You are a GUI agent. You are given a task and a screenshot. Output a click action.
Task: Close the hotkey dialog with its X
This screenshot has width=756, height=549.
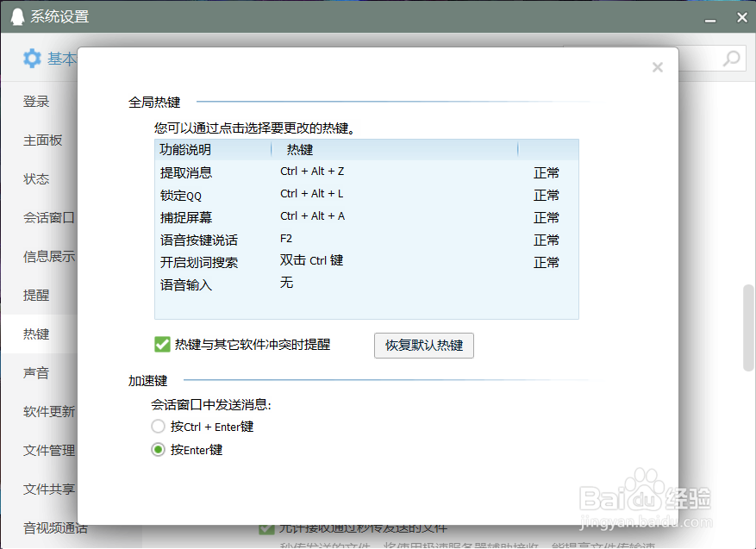657,67
